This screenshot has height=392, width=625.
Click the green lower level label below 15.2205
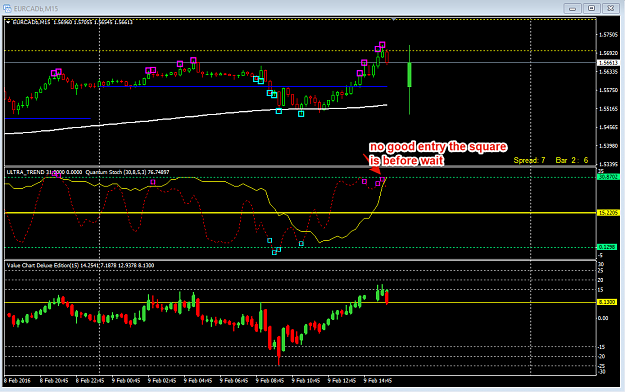pyautogui.click(x=607, y=247)
